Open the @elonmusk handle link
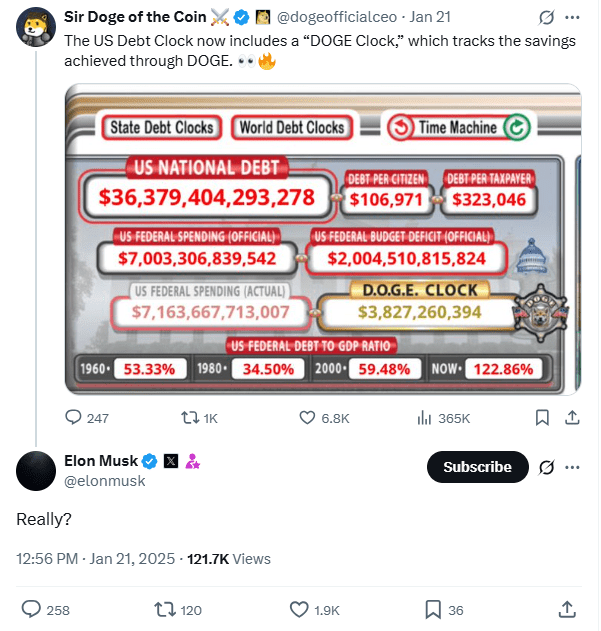 coord(105,481)
